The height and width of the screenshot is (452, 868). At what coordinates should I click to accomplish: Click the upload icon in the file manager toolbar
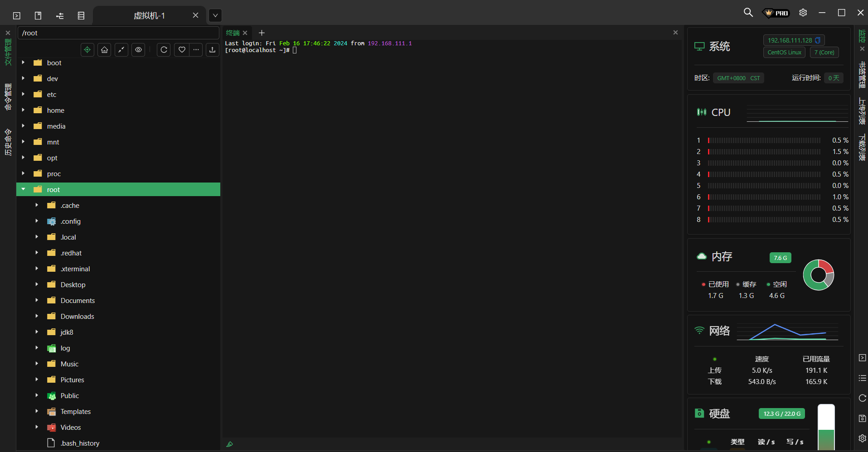[212, 50]
